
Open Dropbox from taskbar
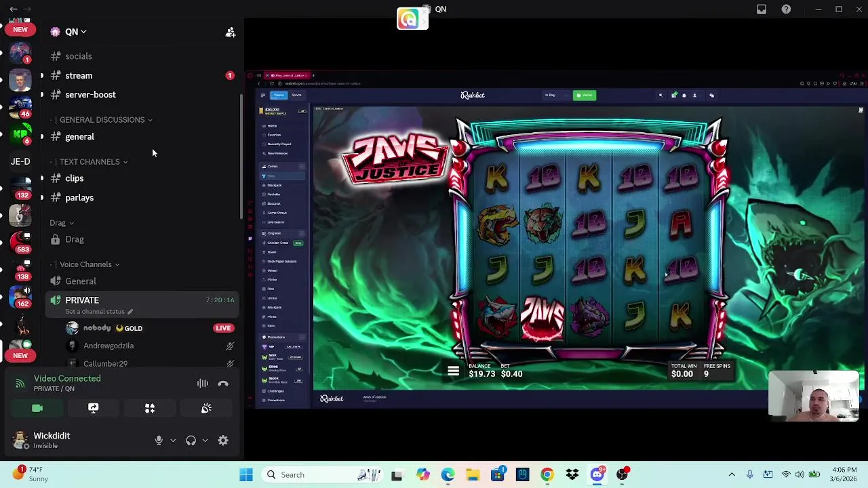572,474
